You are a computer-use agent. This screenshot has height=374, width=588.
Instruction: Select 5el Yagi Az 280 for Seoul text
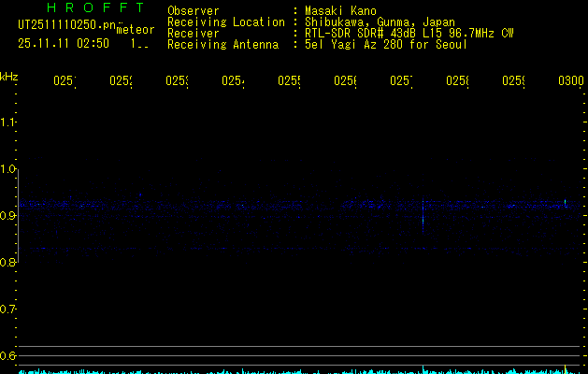coord(386,45)
